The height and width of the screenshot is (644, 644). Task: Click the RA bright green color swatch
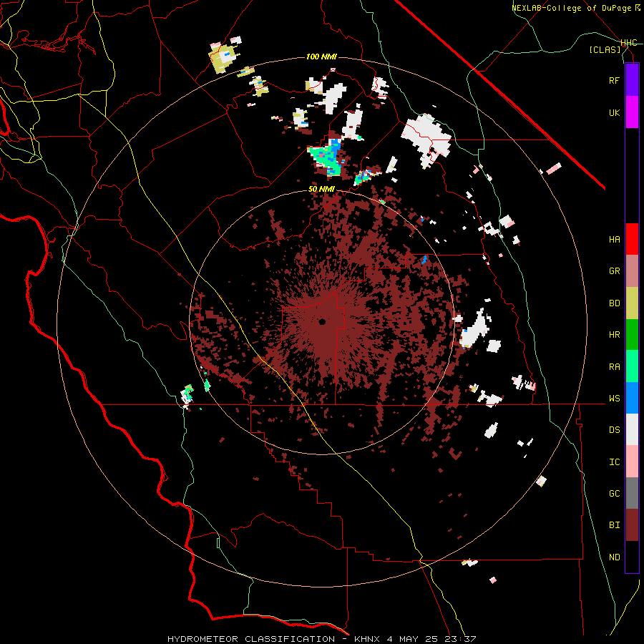point(632,366)
